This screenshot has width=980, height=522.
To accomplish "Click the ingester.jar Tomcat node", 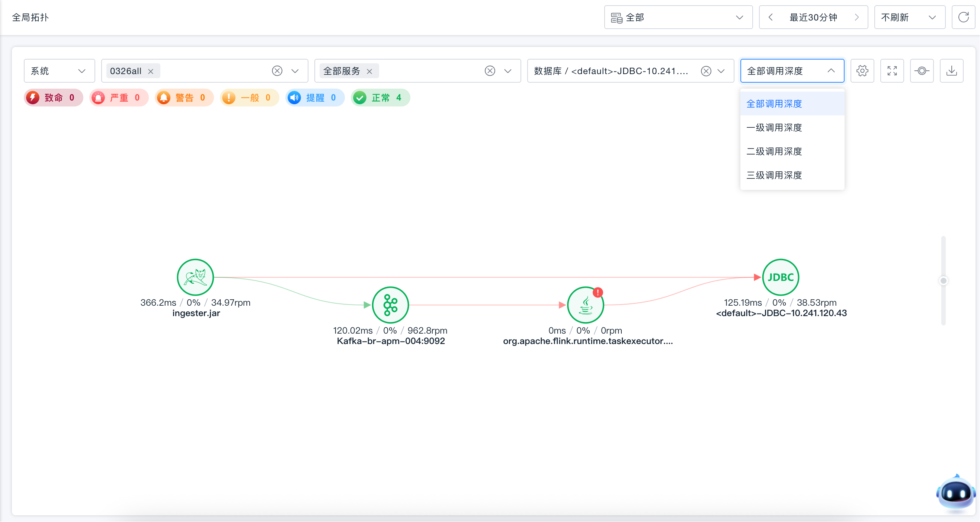I will (x=195, y=277).
